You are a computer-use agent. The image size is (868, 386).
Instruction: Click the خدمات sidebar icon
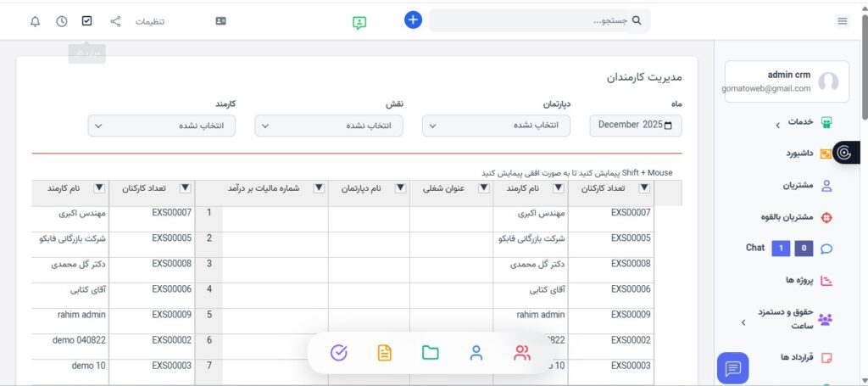(826, 122)
